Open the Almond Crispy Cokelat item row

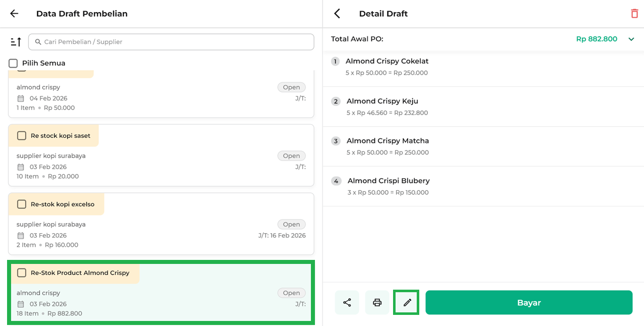(483, 67)
